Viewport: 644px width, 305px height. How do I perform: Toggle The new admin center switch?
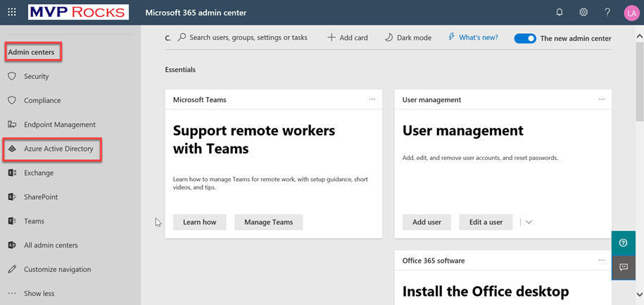tap(525, 38)
